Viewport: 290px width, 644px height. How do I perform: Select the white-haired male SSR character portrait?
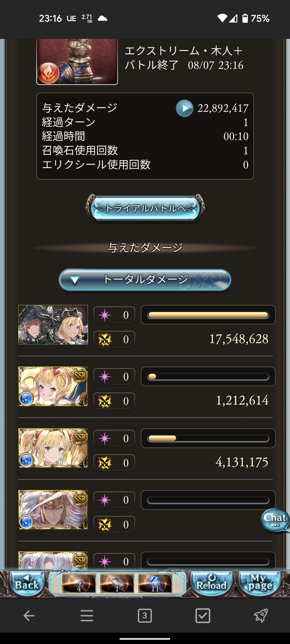coord(53,510)
